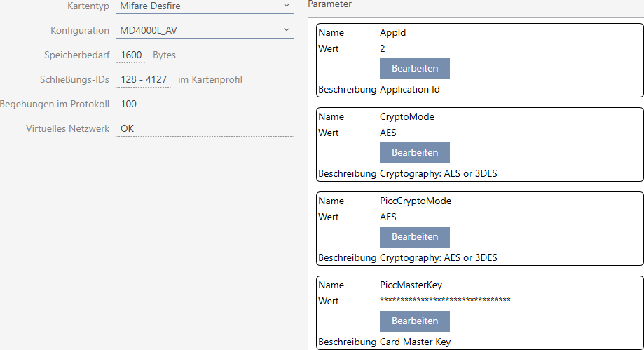Click the Speicherbedarf field showing 1600
Screen dimensions: 644x350
(x=130, y=55)
